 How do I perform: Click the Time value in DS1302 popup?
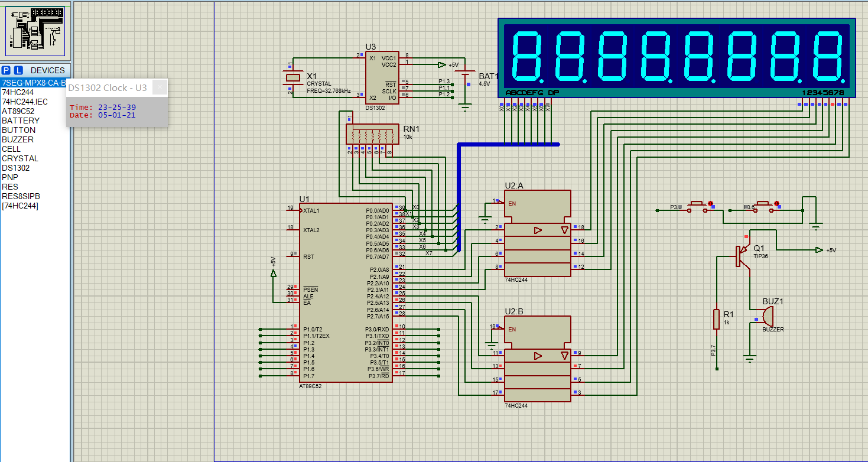(117, 107)
